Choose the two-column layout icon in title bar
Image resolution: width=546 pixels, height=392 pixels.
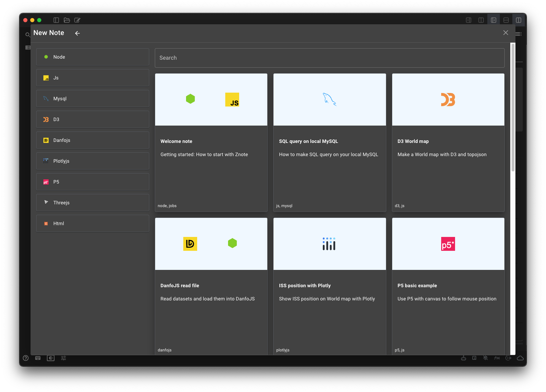[481, 20]
